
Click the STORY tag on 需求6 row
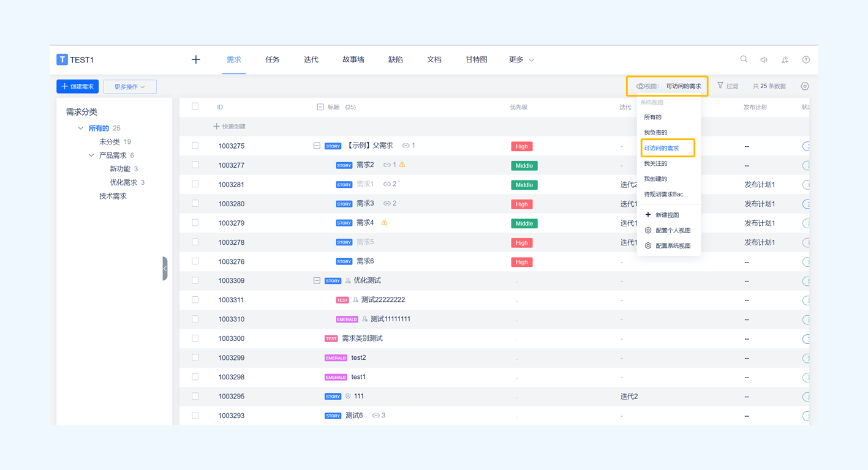tap(344, 261)
